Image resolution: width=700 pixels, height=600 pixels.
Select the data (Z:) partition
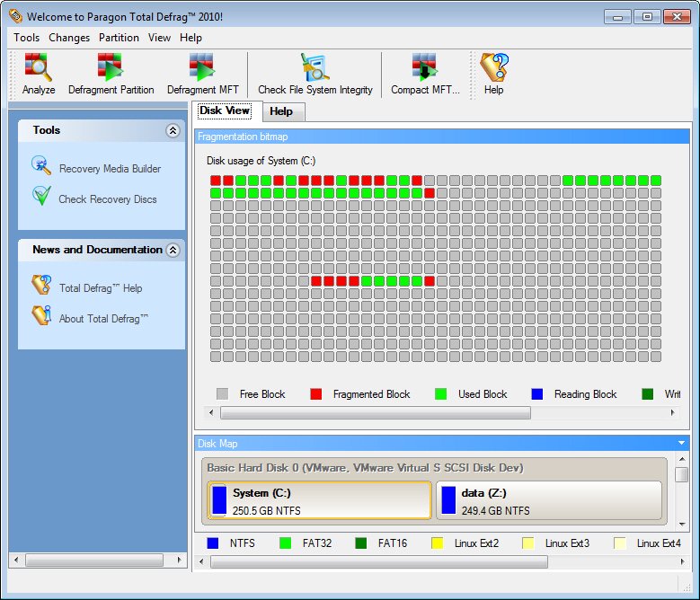(x=549, y=501)
